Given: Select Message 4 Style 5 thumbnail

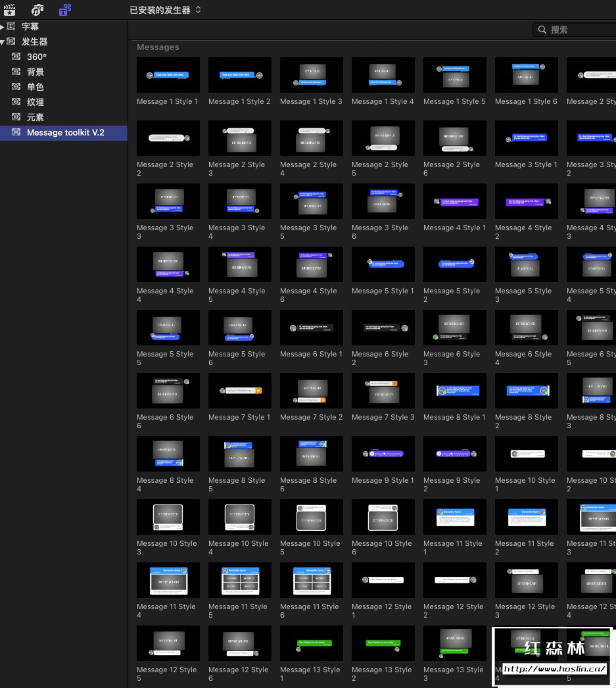Looking at the screenshot, I should 240,264.
